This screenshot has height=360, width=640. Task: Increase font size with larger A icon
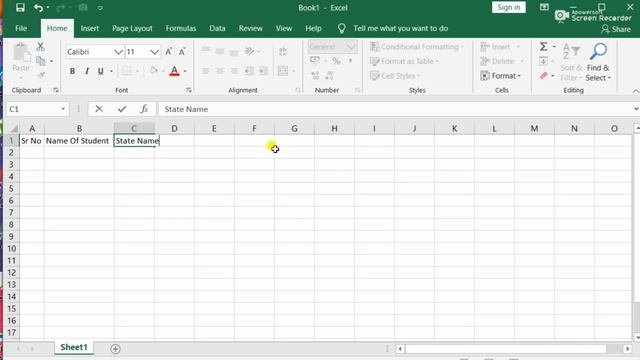(169, 51)
